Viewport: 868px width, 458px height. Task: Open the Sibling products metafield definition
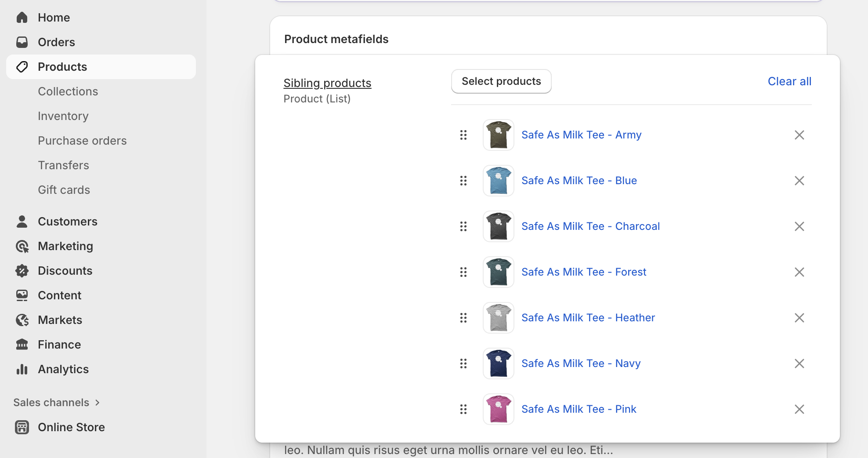(327, 83)
